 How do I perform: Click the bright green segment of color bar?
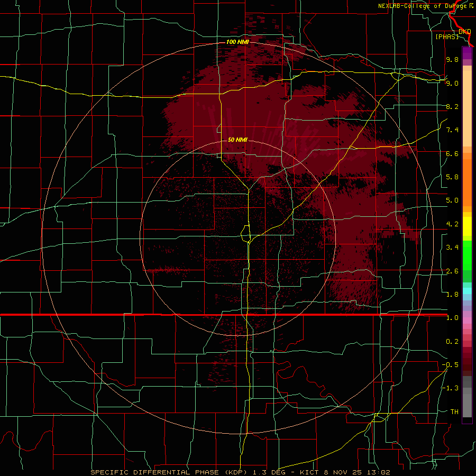[467, 255]
